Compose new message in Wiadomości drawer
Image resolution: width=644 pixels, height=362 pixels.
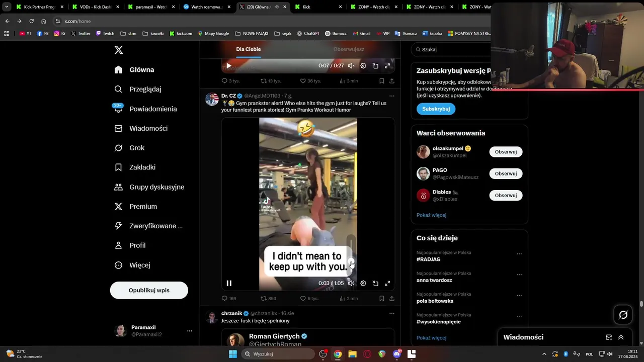point(609,337)
